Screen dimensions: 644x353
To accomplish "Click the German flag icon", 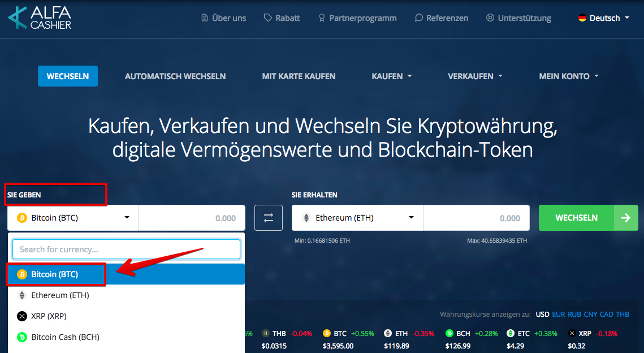I will [582, 18].
